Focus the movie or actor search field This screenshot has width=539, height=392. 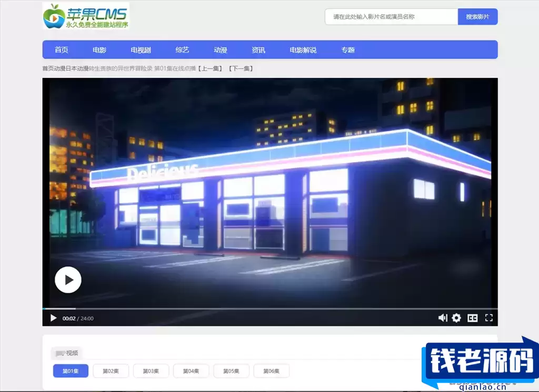pyautogui.click(x=391, y=16)
